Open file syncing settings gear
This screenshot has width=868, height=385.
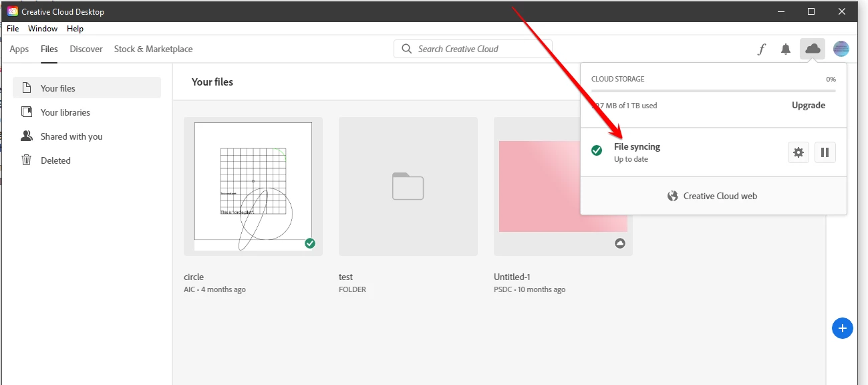799,152
